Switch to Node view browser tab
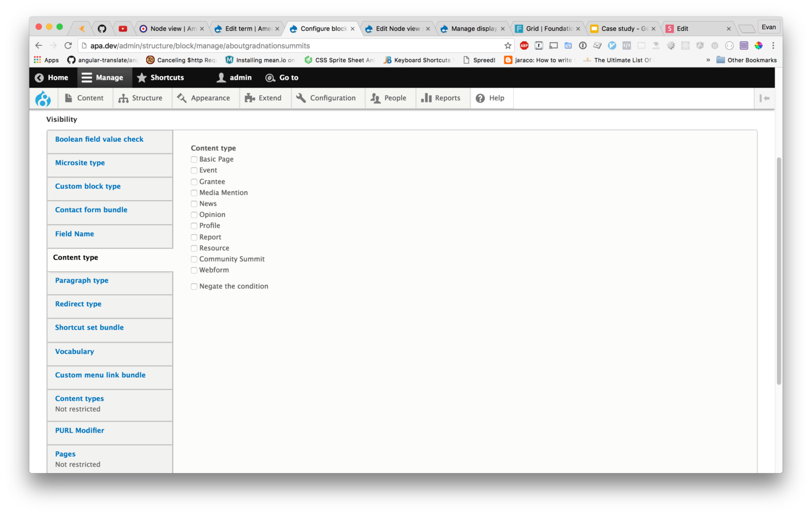 [x=171, y=28]
